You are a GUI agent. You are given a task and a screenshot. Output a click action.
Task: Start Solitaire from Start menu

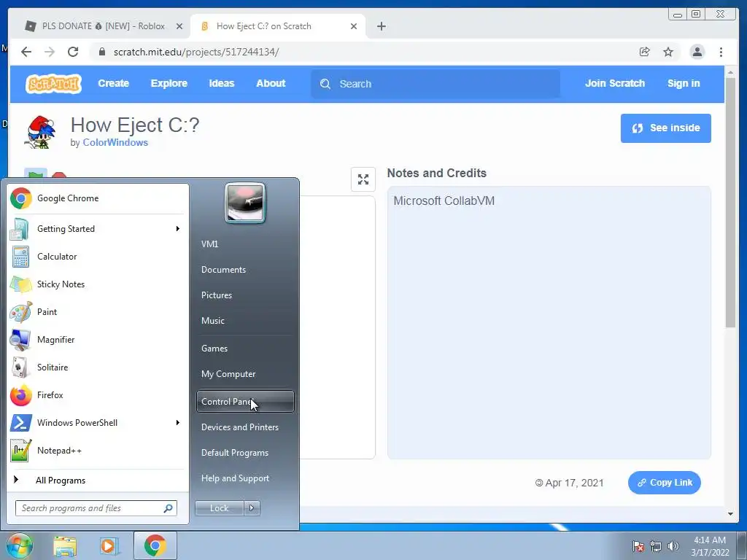(97, 367)
